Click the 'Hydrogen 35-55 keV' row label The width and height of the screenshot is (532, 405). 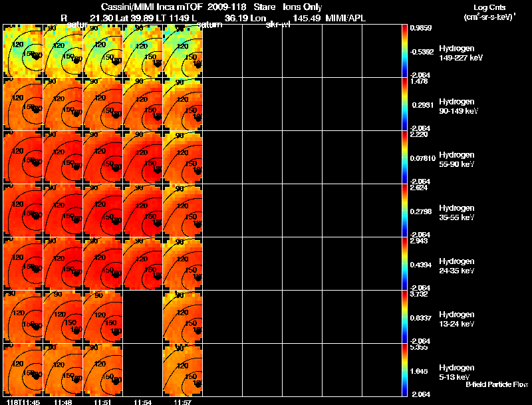pyautogui.click(x=457, y=213)
